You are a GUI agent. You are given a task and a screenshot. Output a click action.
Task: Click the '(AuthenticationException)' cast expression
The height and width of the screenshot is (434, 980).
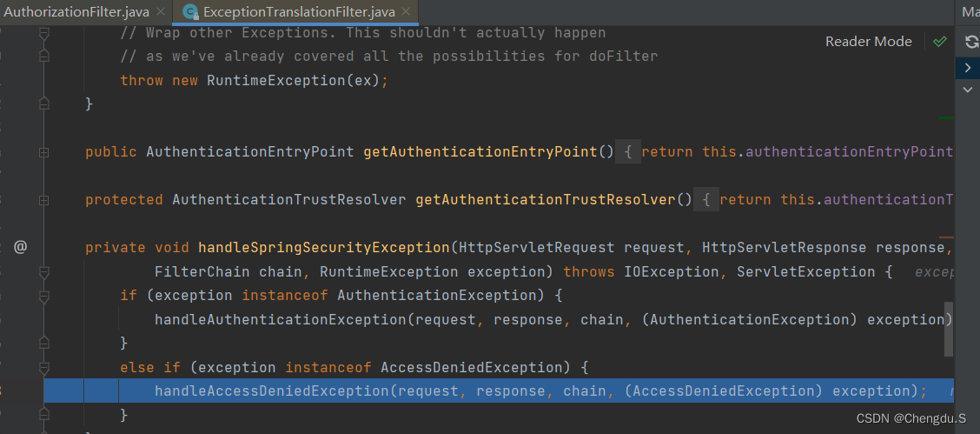pyautogui.click(x=750, y=319)
